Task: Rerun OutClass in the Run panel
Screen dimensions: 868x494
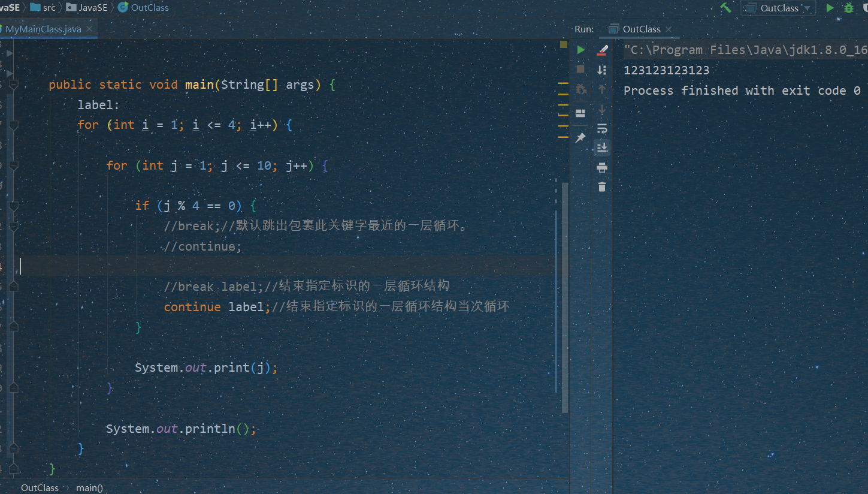Action: point(580,50)
